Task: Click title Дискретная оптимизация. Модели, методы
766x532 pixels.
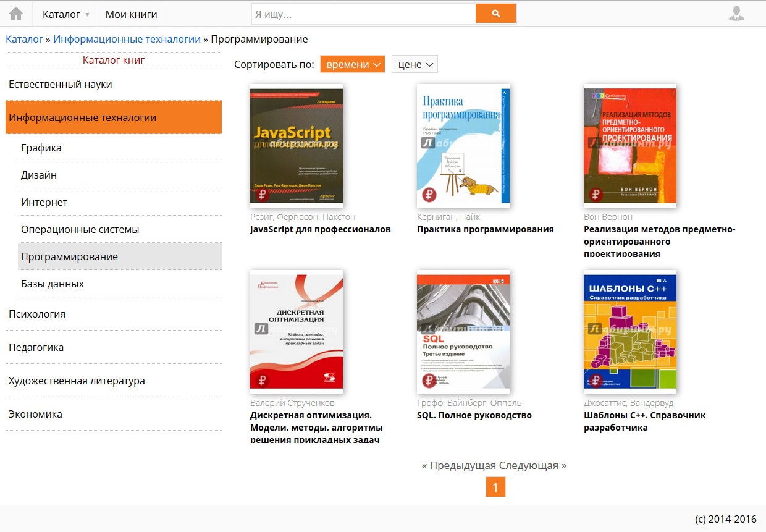Action: pyautogui.click(x=316, y=427)
